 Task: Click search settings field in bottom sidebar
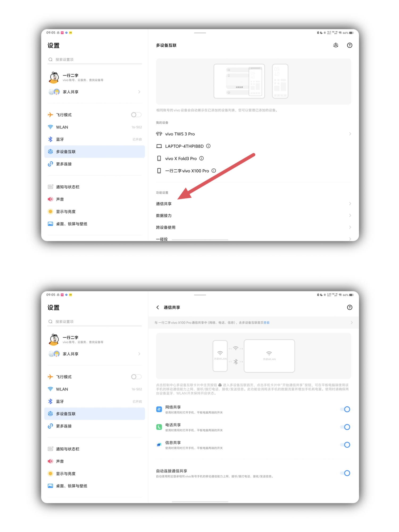click(x=94, y=322)
